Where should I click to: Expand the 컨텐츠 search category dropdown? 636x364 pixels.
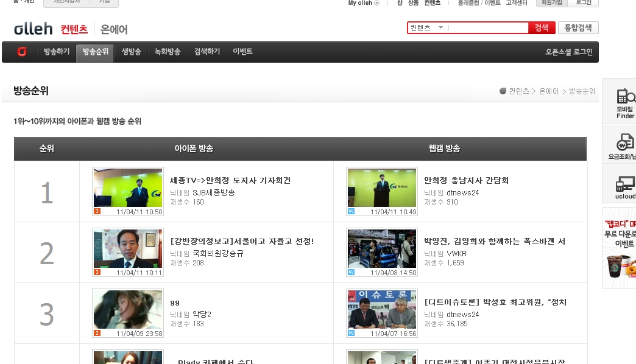pos(440,28)
